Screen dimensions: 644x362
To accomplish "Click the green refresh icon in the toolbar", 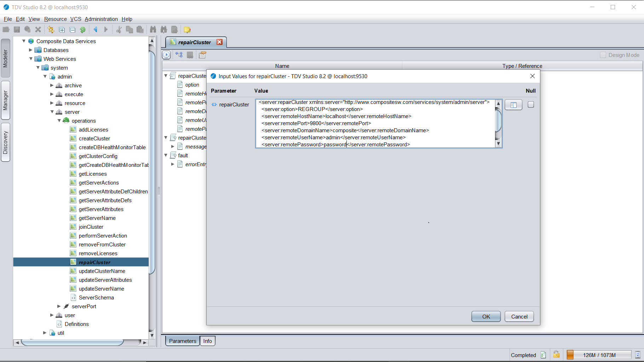I will pos(83,30).
